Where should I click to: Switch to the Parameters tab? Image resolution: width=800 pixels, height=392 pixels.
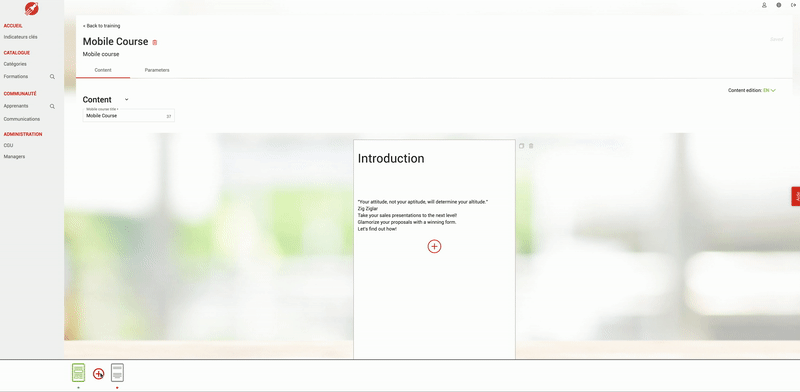click(157, 70)
